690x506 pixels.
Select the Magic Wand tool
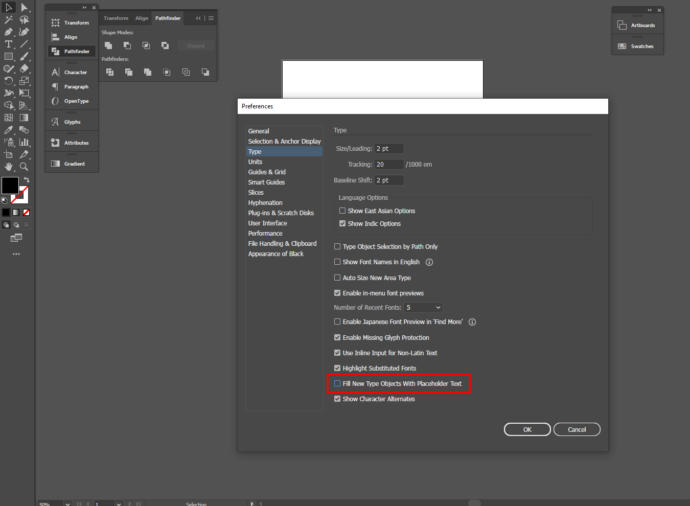point(8,20)
